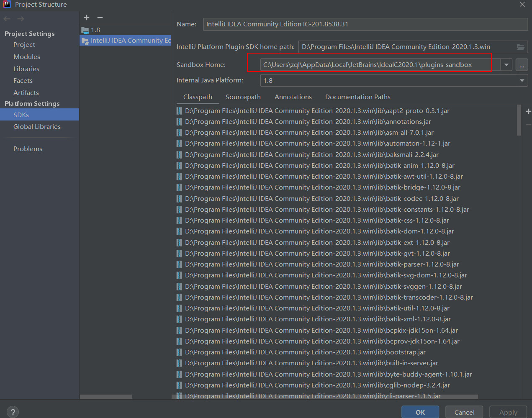
Task: Switch to the Classpath tab
Action: tap(198, 97)
